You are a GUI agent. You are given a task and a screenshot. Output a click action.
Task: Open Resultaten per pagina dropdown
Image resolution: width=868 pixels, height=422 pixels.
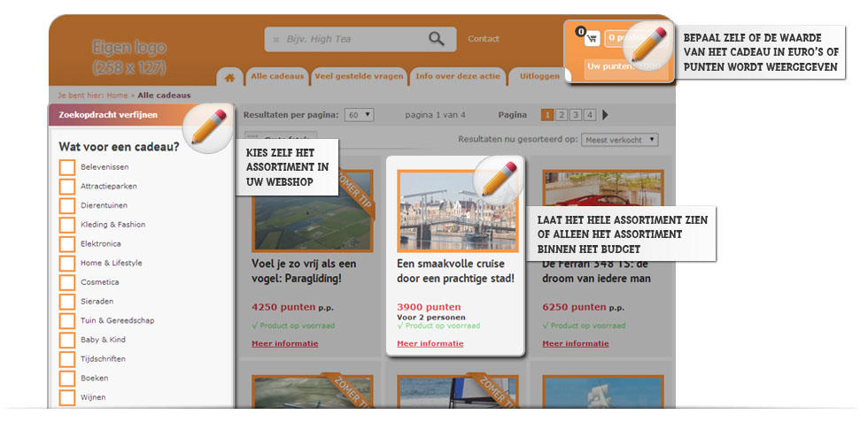coord(359,115)
